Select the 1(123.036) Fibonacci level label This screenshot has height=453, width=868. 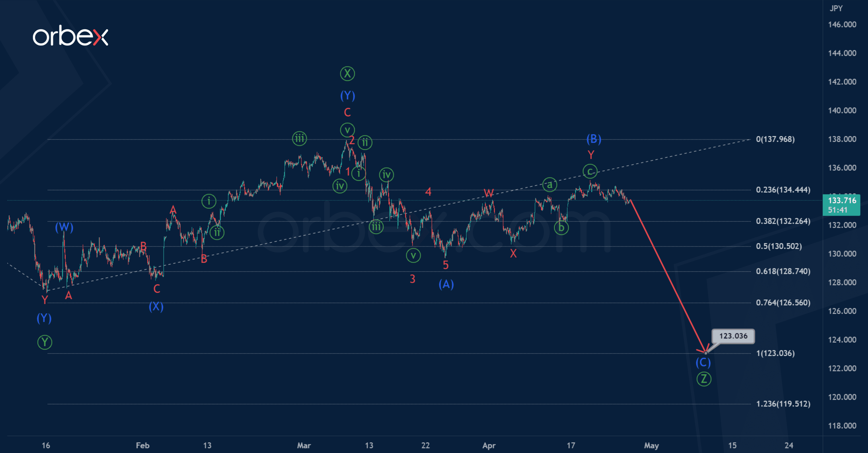[775, 353]
